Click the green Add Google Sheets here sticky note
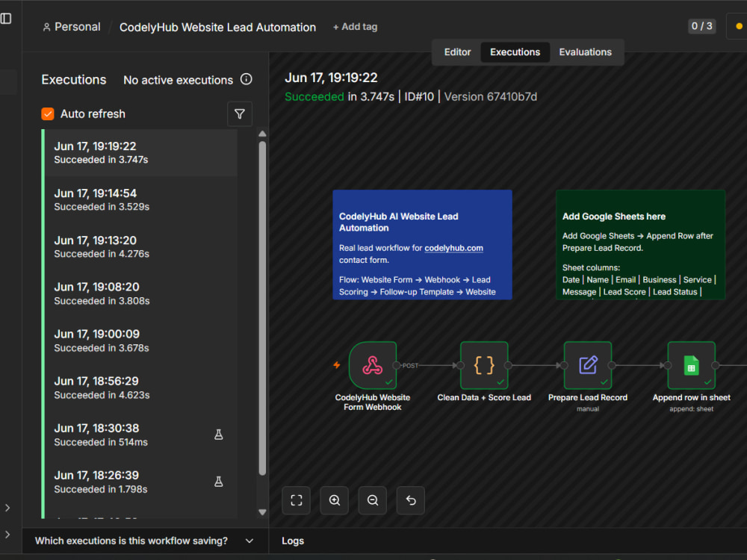This screenshot has height=560, width=747. click(x=640, y=245)
